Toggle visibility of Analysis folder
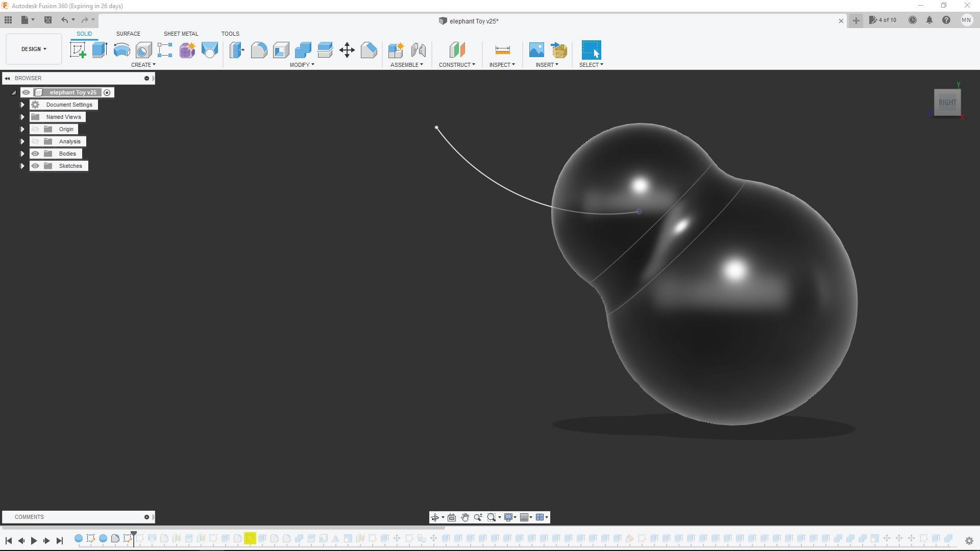The height and width of the screenshot is (551, 980). (36, 141)
